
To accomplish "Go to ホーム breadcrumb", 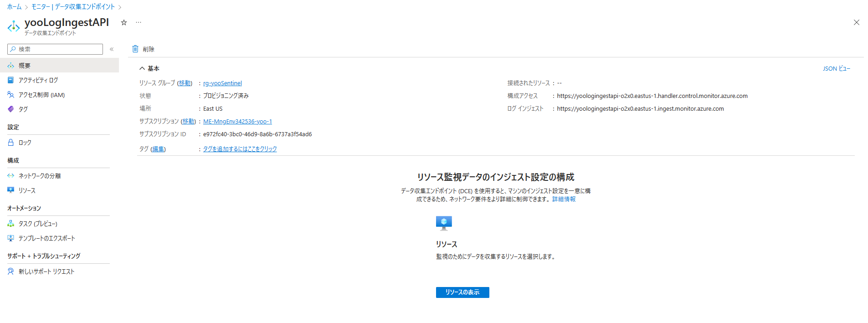I will (14, 7).
